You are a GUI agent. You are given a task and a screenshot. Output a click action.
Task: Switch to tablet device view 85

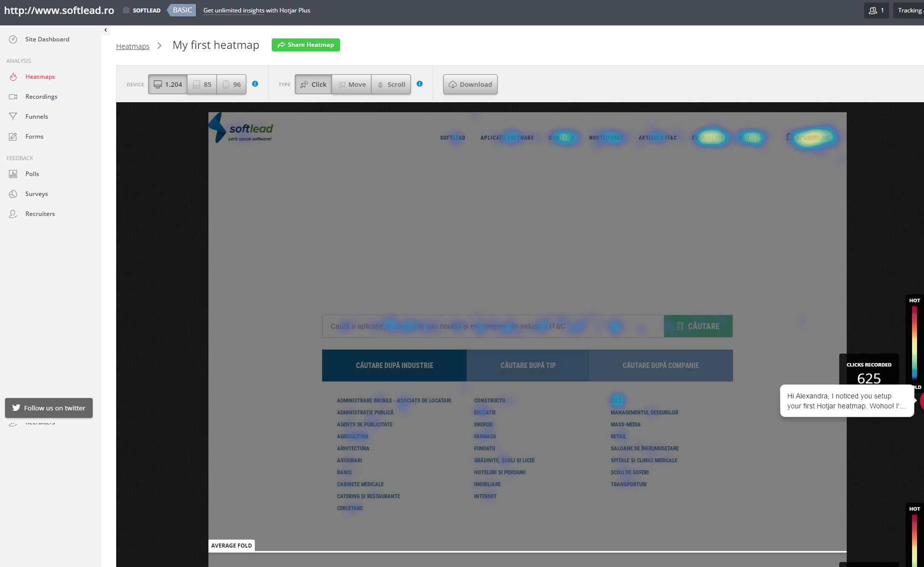click(202, 84)
